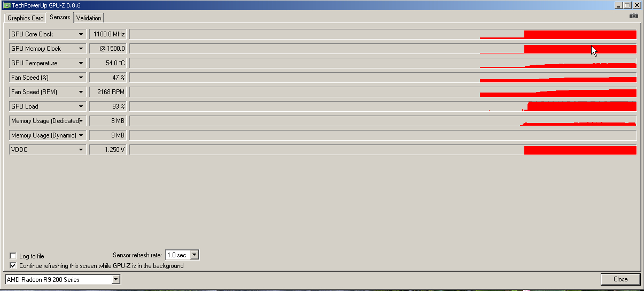
Task: Open the AMD Radeon R9 200 Series selector
Action: [63, 279]
